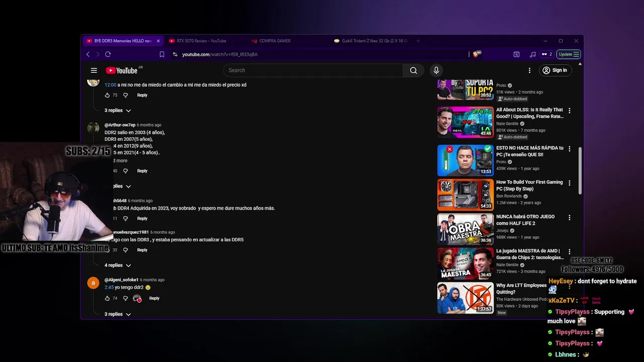Open options for 'ESTO NO HACE MÁS RÁPIDA' video

570,149
